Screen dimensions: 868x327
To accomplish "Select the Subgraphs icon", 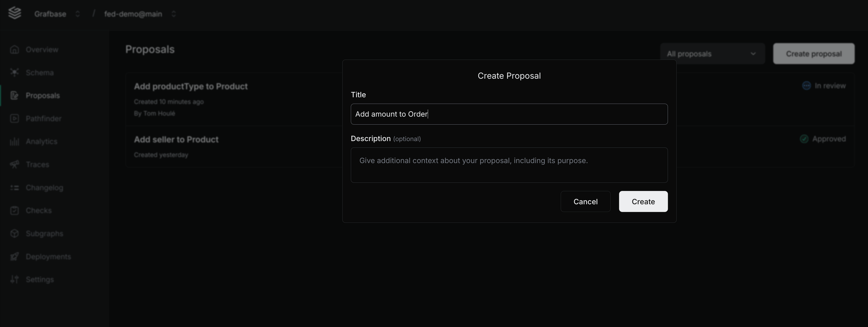I will [x=14, y=233].
